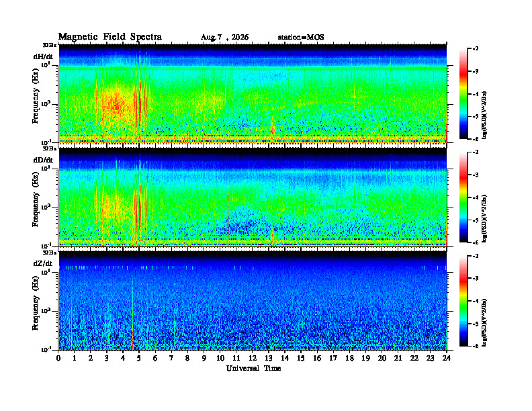Click hour '10' on the time axis
The height and width of the screenshot is (411, 532).
[220, 358]
